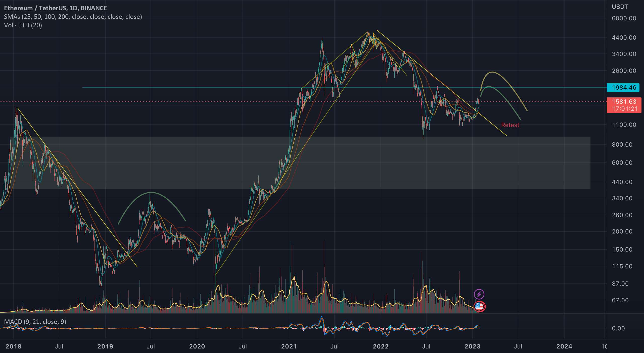Click the 1100.00 price axis label

(x=624, y=125)
